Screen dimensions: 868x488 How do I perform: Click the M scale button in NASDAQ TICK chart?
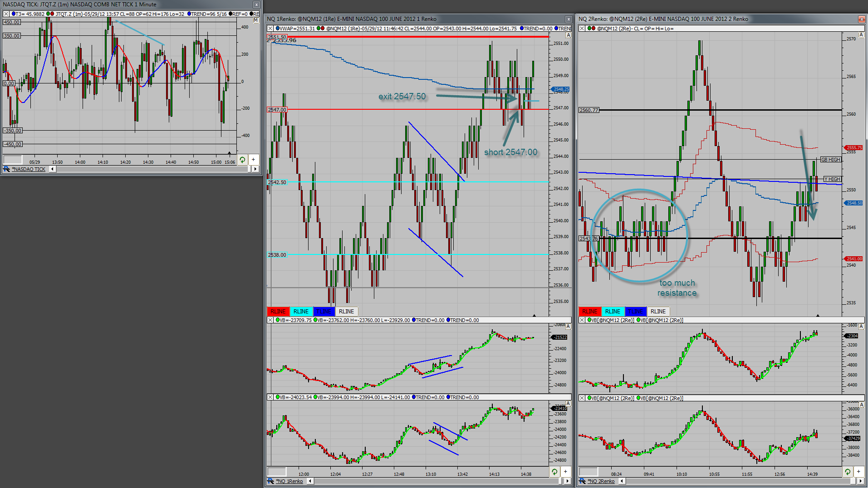point(256,20)
